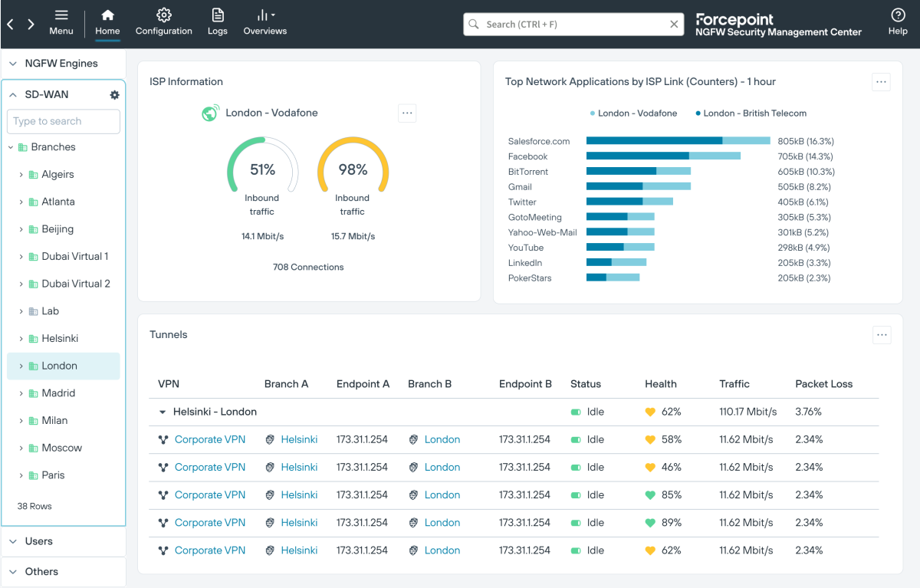Click the Facebook traffic bar

[x=663, y=156]
